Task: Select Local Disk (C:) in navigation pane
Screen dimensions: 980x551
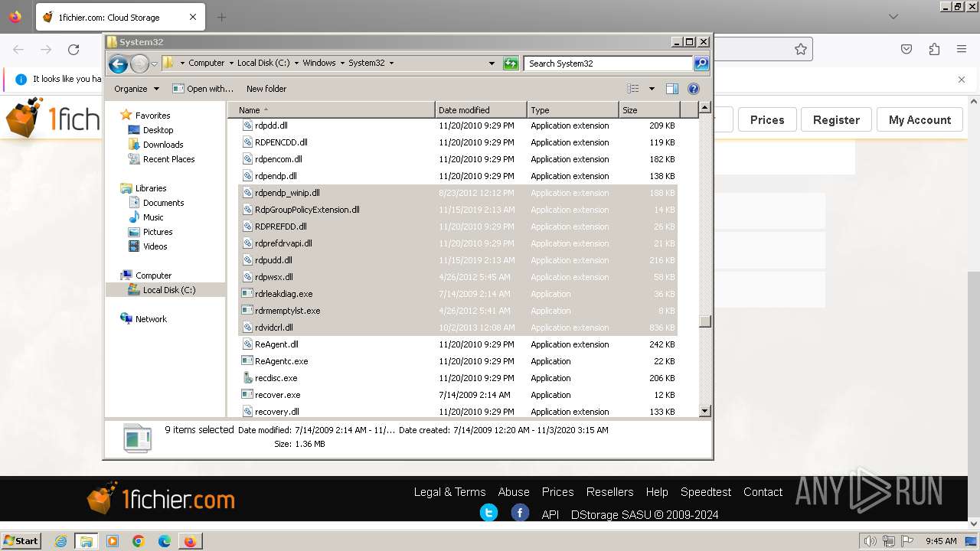Action: pos(168,290)
